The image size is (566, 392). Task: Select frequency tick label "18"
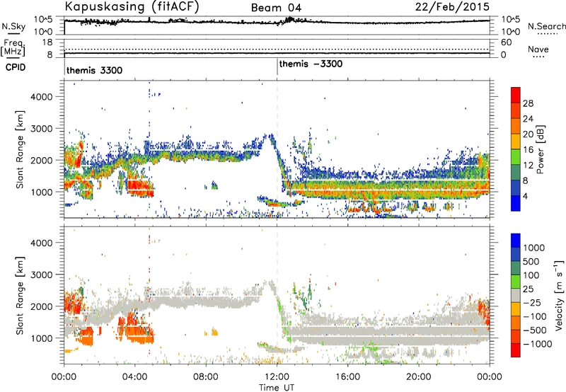[x=47, y=42]
